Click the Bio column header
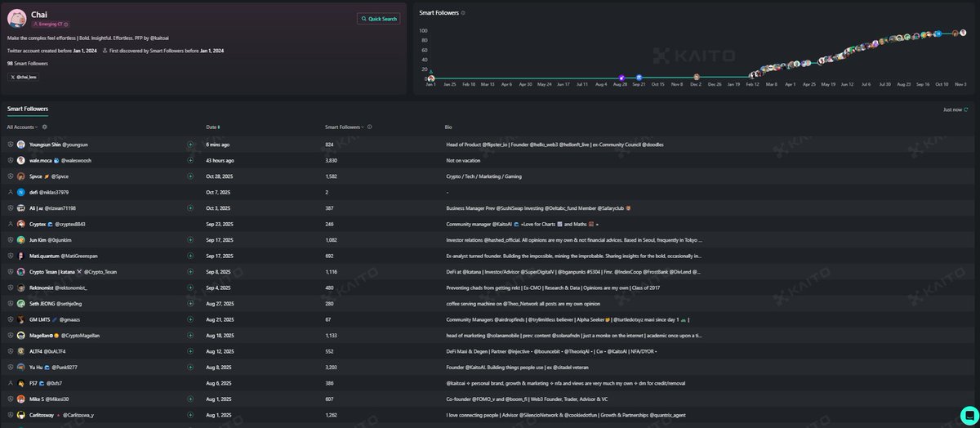 tap(450, 127)
